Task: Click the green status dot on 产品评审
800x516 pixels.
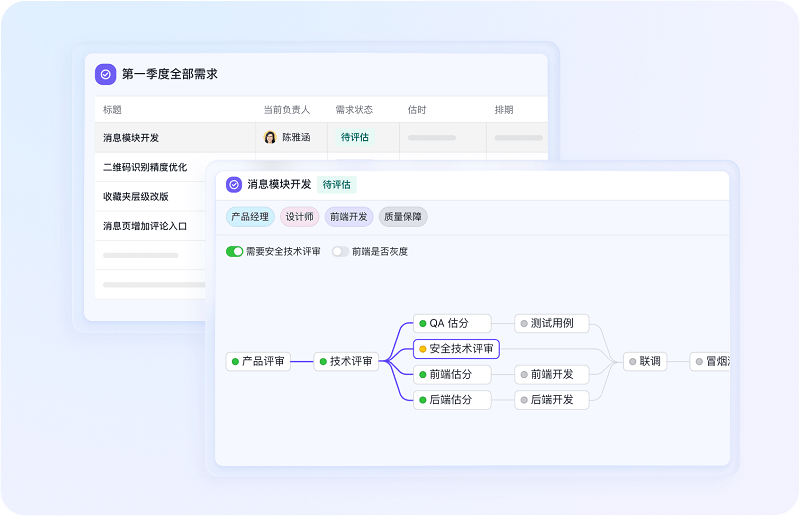Action: click(x=234, y=361)
